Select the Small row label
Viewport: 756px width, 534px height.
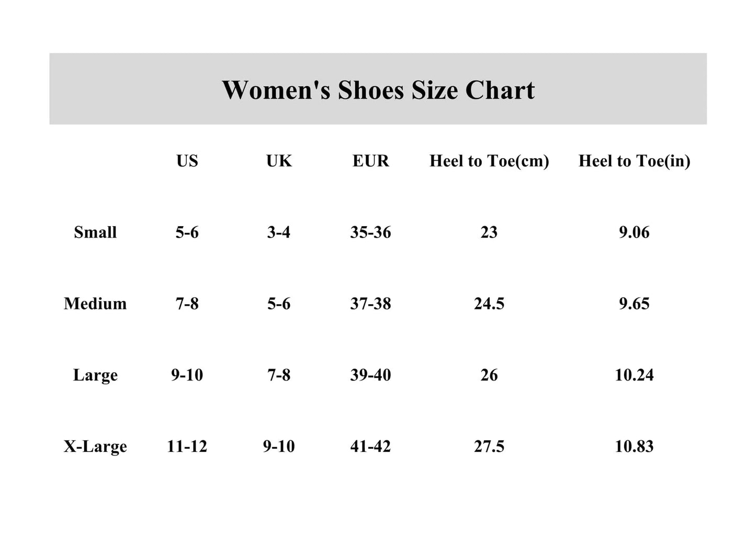95,232
